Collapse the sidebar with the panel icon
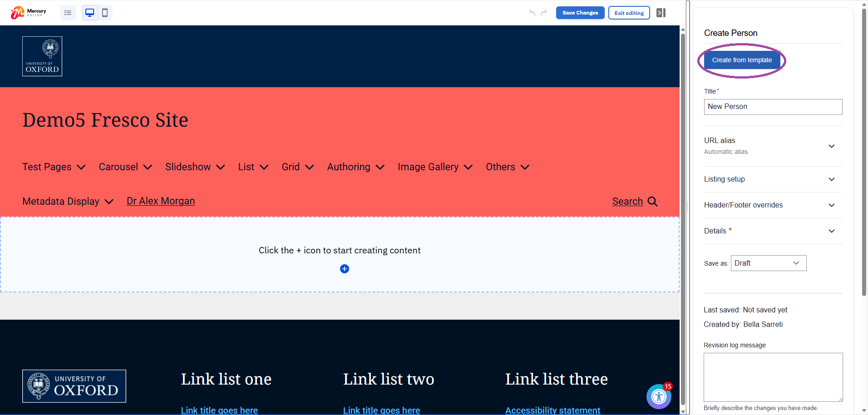 (x=661, y=12)
